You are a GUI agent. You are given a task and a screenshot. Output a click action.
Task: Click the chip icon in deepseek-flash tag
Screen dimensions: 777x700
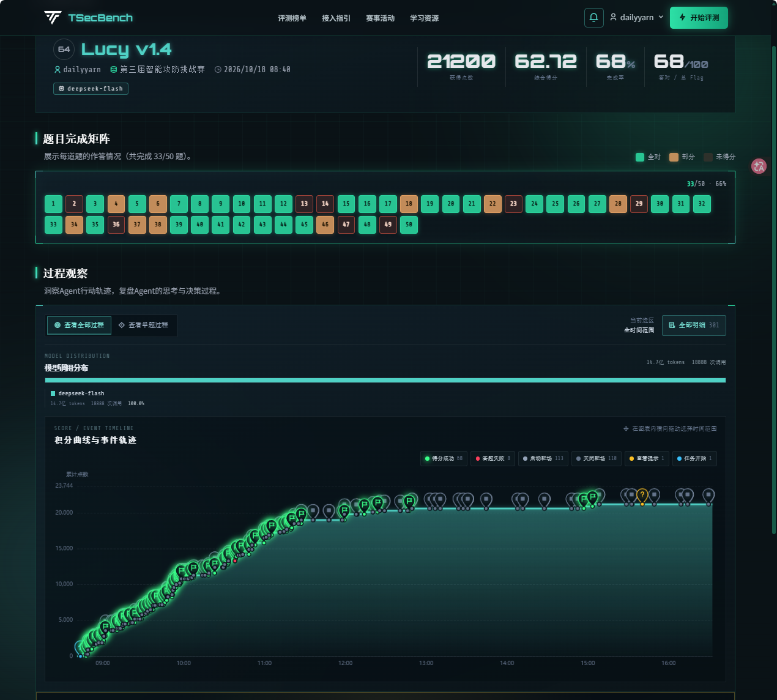click(61, 89)
